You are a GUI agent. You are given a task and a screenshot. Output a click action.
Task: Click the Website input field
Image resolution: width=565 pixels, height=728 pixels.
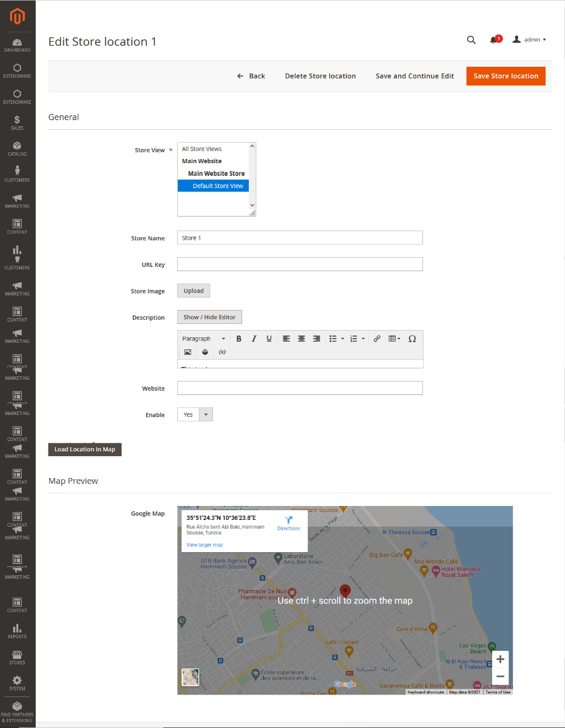[300, 388]
